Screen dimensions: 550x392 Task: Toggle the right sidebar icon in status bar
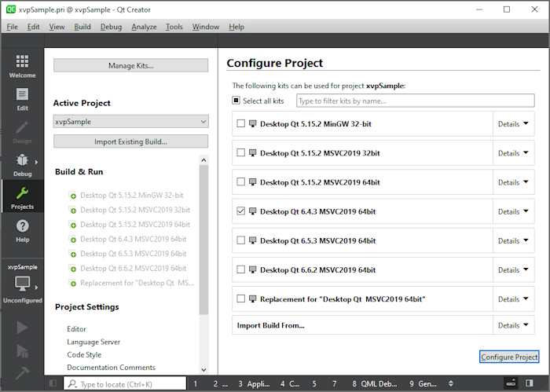click(x=530, y=383)
